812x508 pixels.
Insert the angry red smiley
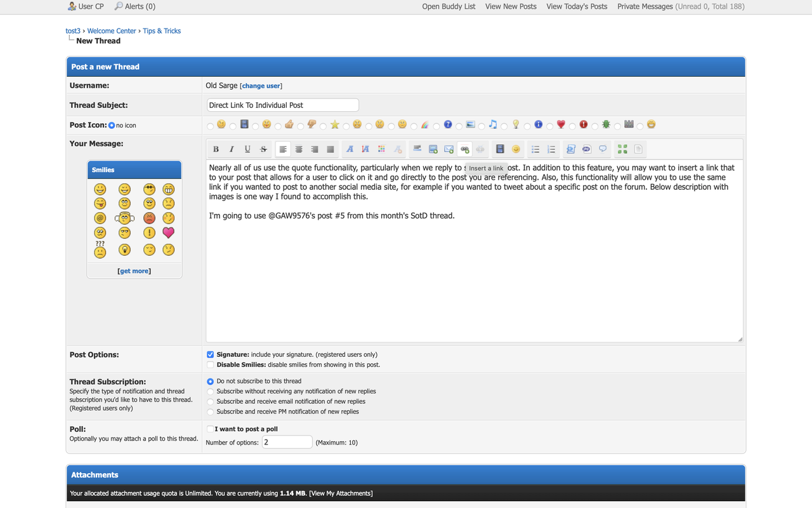(149, 218)
